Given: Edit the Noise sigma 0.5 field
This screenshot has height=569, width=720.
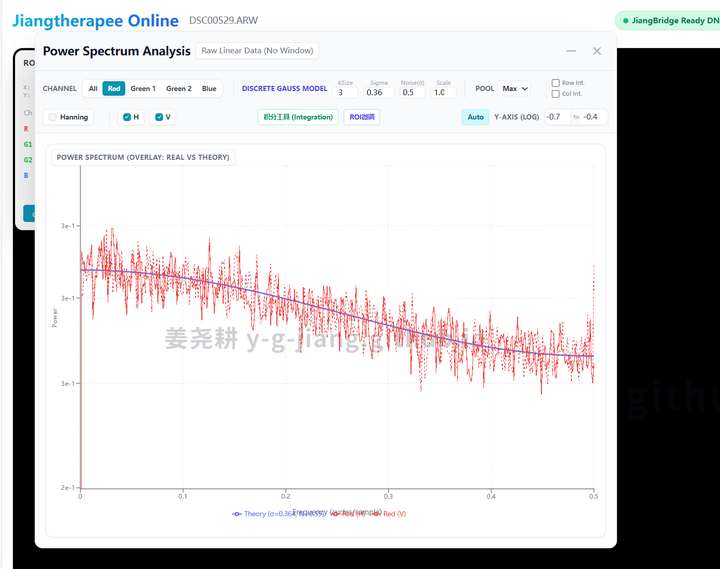Looking at the screenshot, I should pos(412,92).
